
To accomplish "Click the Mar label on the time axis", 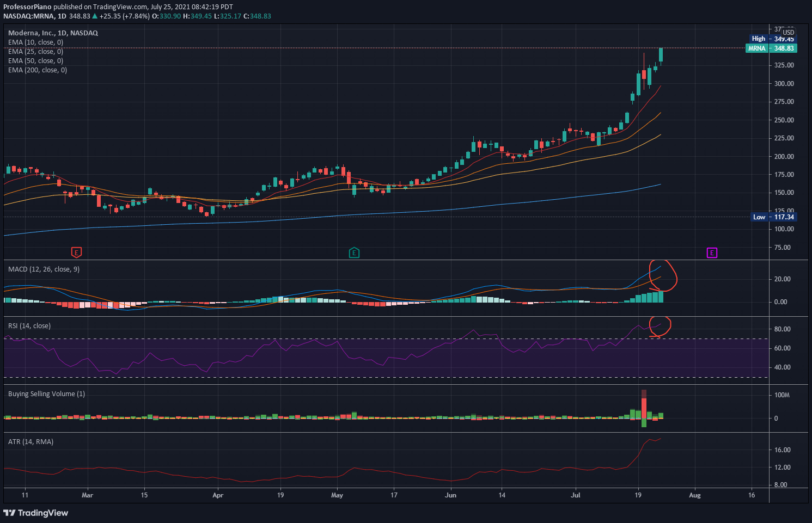I will (x=87, y=495).
